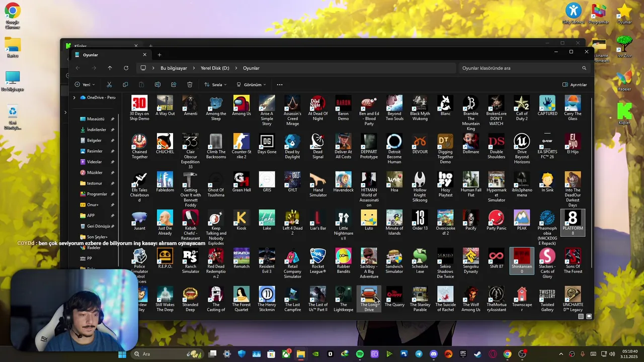Select the Call of Duty 2 shortcut
Viewport: 644px width, 362px height.
[522, 109]
